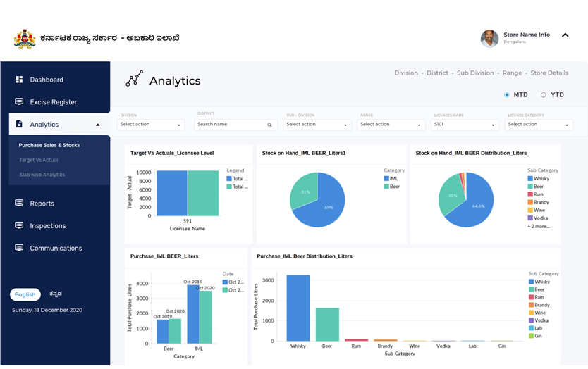
Task: Click the 'Store Name Info' profile text
Action: 527,35
